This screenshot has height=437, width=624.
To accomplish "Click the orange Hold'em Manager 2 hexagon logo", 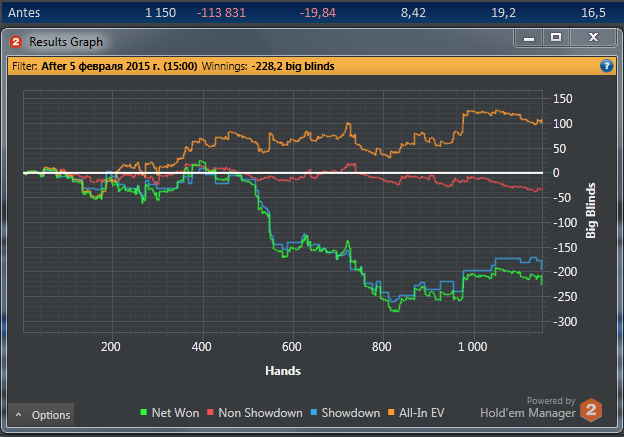I will [591, 410].
